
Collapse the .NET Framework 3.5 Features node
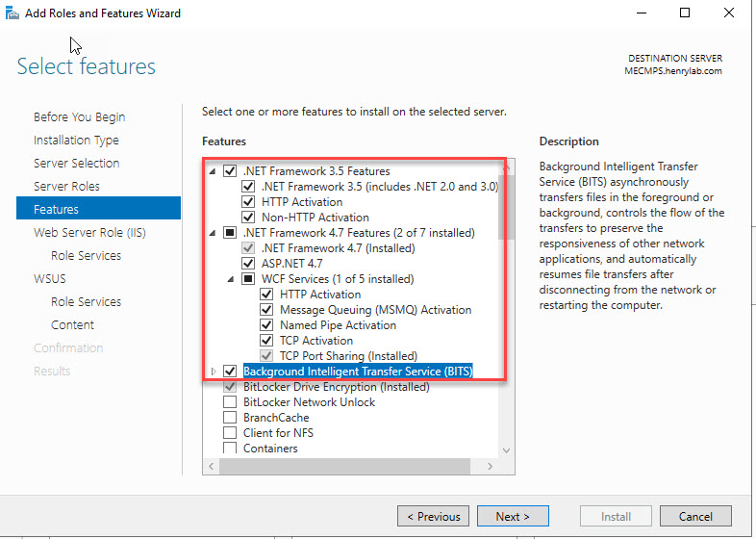[x=213, y=171]
